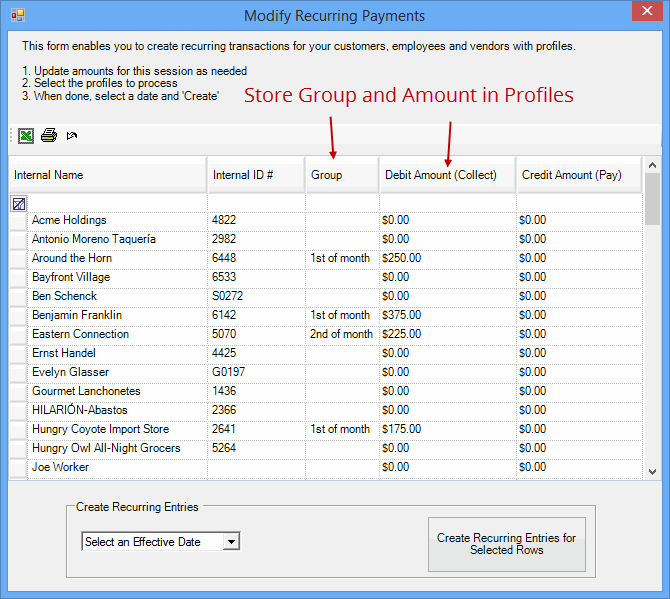Select row checkbox for Acme Holdings
The width and height of the screenshot is (670, 599).
pyautogui.click(x=18, y=220)
